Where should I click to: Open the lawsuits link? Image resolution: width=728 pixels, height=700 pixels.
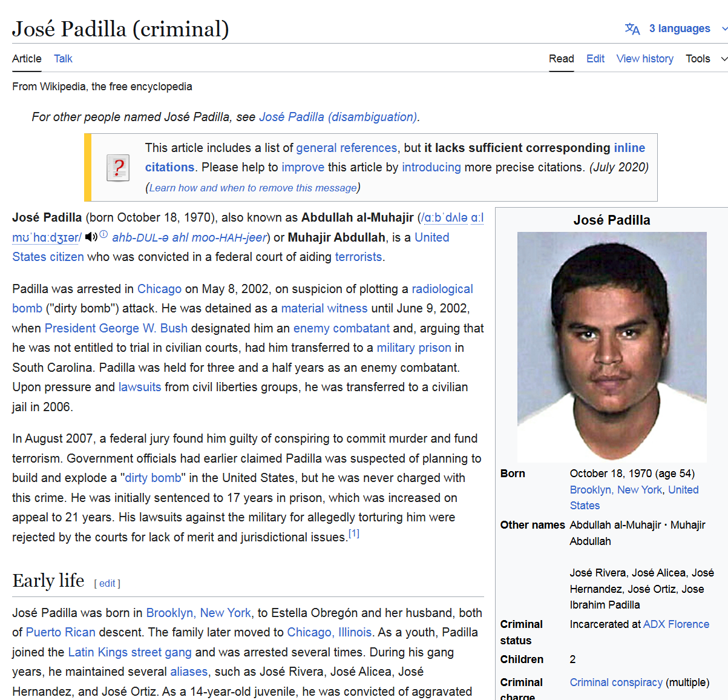(x=140, y=387)
